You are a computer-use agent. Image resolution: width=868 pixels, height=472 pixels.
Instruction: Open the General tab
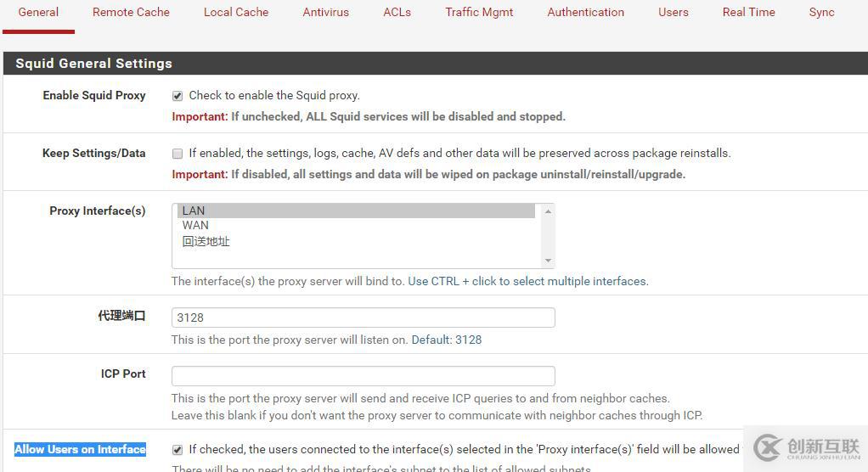point(38,12)
